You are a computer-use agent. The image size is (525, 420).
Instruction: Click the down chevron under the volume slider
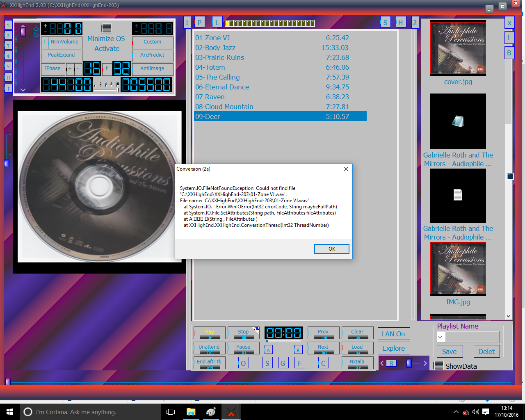pyautogui.click(x=23, y=90)
